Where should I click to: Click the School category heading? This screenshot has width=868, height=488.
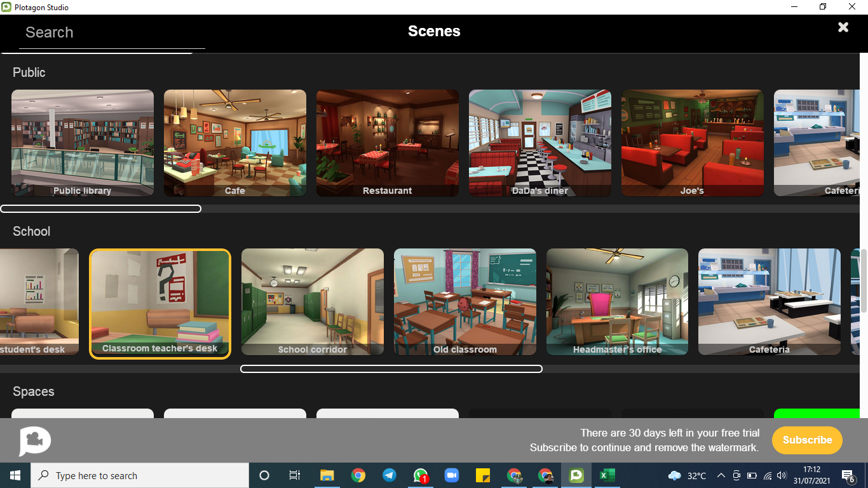click(31, 231)
